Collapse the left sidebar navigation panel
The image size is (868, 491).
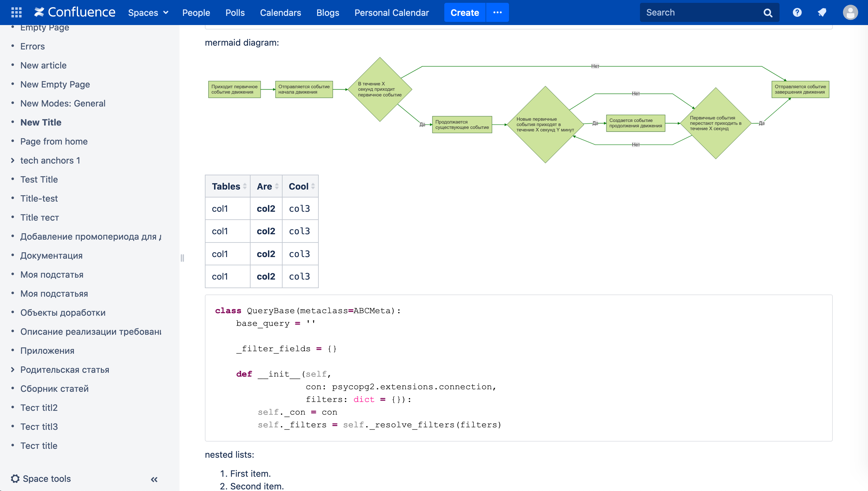coord(153,479)
